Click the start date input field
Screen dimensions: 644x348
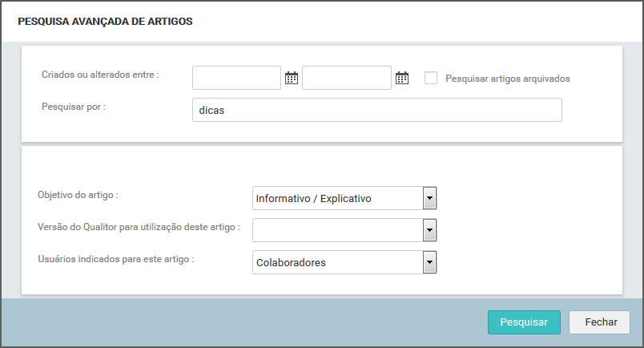(x=236, y=78)
